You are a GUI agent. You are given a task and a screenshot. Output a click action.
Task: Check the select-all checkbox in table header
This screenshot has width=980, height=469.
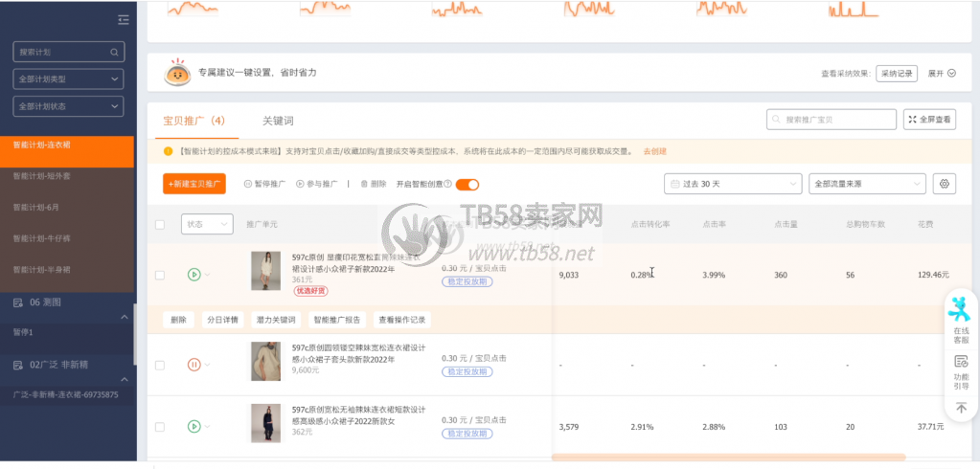(160, 224)
